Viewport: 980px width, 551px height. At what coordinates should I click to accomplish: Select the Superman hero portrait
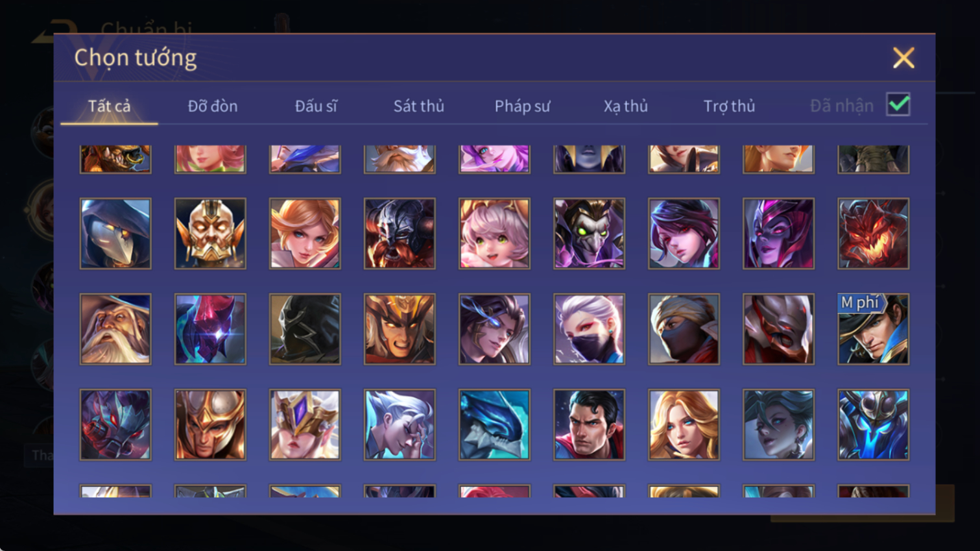click(589, 424)
